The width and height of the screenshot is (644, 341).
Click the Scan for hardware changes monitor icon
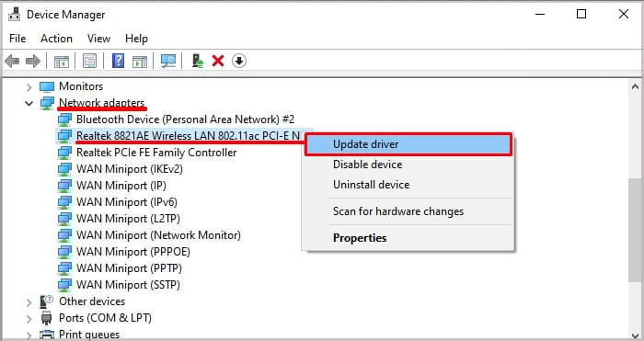click(x=168, y=62)
